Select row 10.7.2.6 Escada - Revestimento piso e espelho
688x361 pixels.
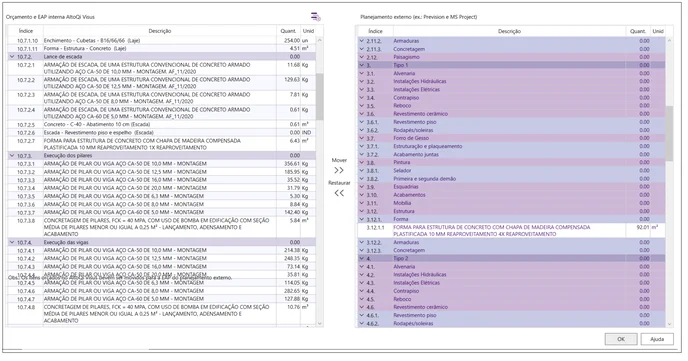[161, 132]
